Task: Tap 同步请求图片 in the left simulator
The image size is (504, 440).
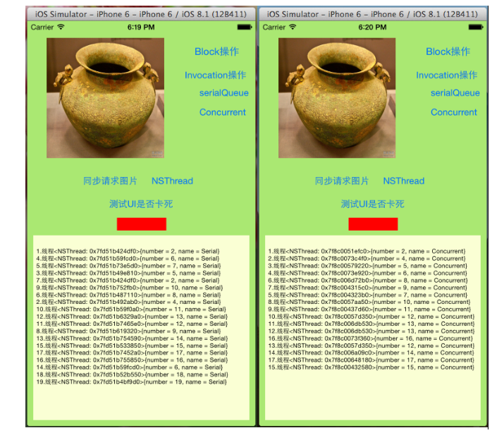Action: point(110,181)
